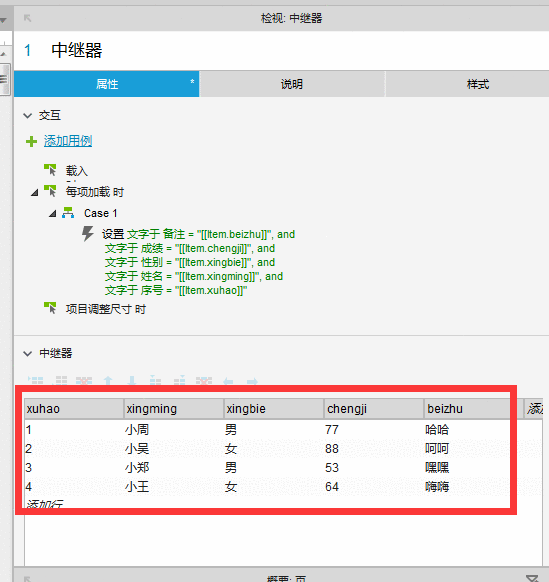Click the delete row icon in repeater toolbar

pyautogui.click(x=84, y=381)
